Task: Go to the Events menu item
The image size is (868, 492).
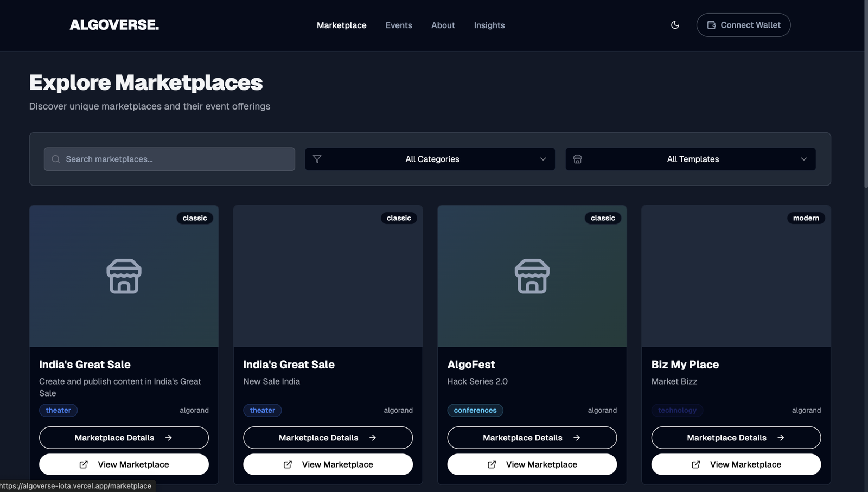Action: point(399,25)
